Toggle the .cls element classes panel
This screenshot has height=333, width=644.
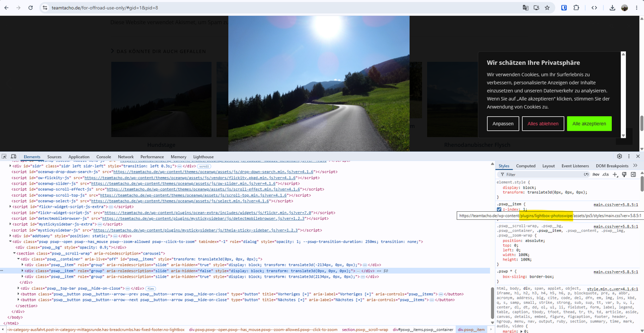coord(606,175)
